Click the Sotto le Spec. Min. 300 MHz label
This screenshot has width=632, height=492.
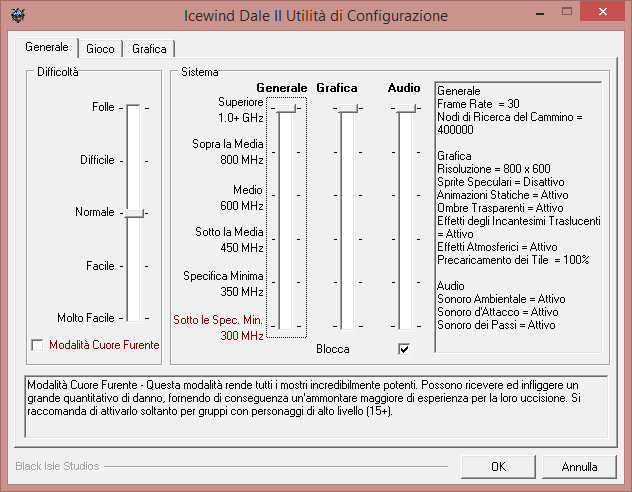[218, 328]
